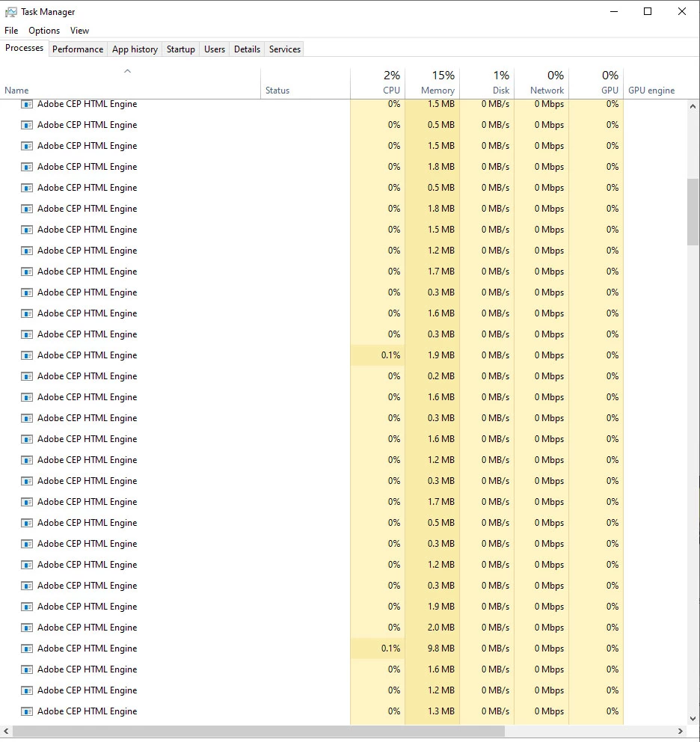Image resolution: width=700 pixels, height=742 pixels.
Task: Click '0 Mbps' network value in the 1.3 MB row
Action: pos(549,711)
